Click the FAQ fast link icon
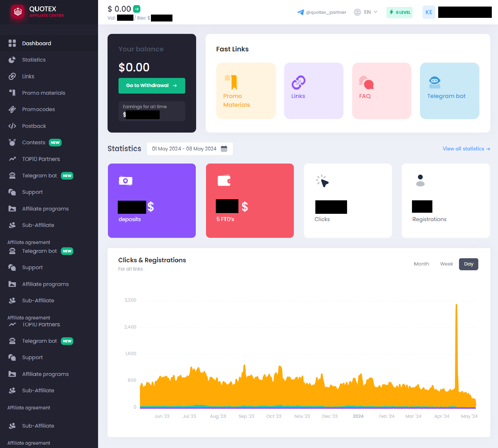 tap(366, 83)
